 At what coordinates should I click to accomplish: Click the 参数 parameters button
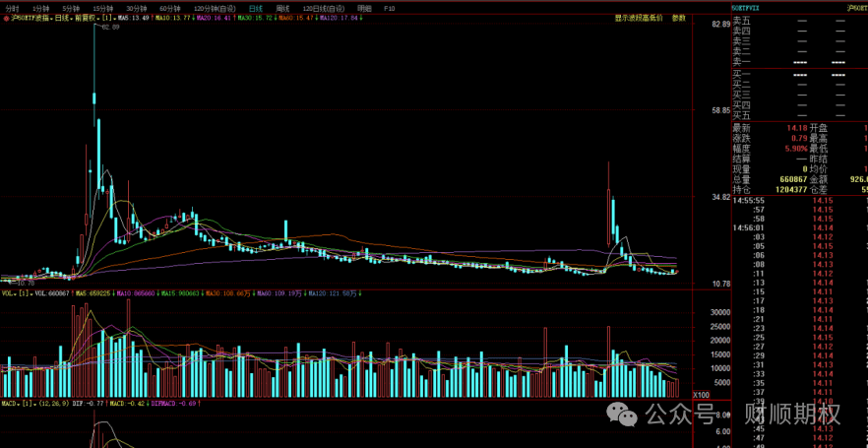coord(679,18)
